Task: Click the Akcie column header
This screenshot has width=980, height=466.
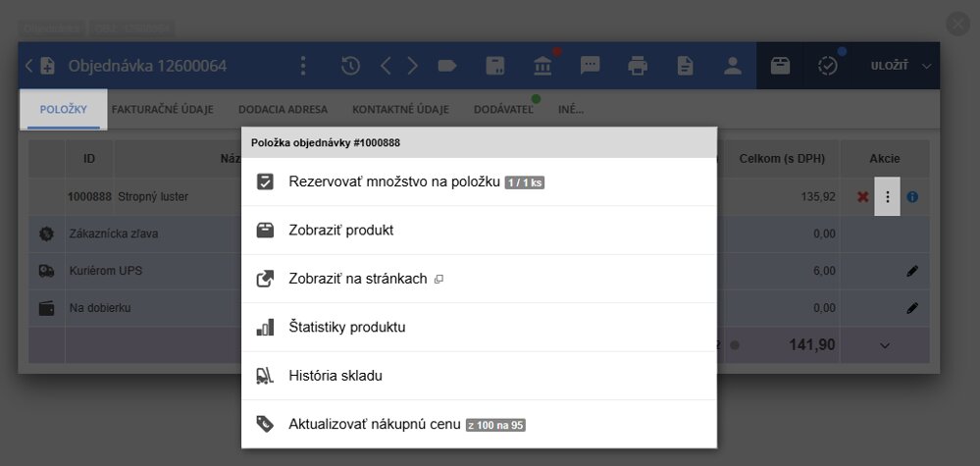Action: [885, 159]
